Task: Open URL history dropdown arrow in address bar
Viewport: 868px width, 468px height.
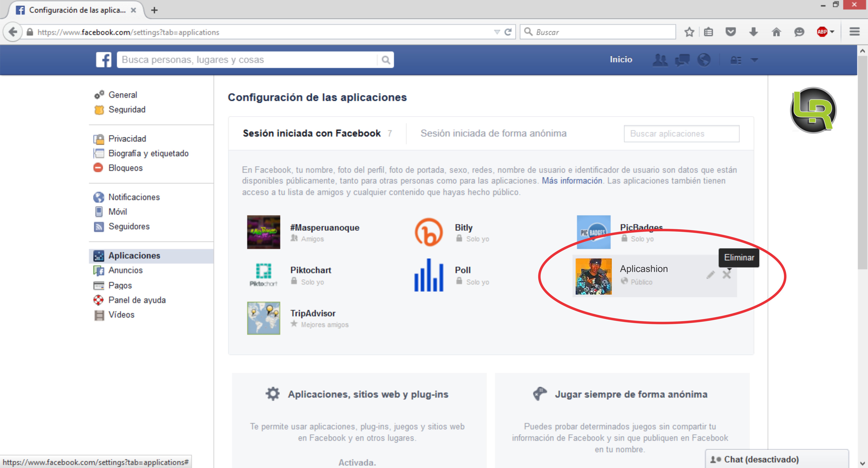Action: coord(497,32)
